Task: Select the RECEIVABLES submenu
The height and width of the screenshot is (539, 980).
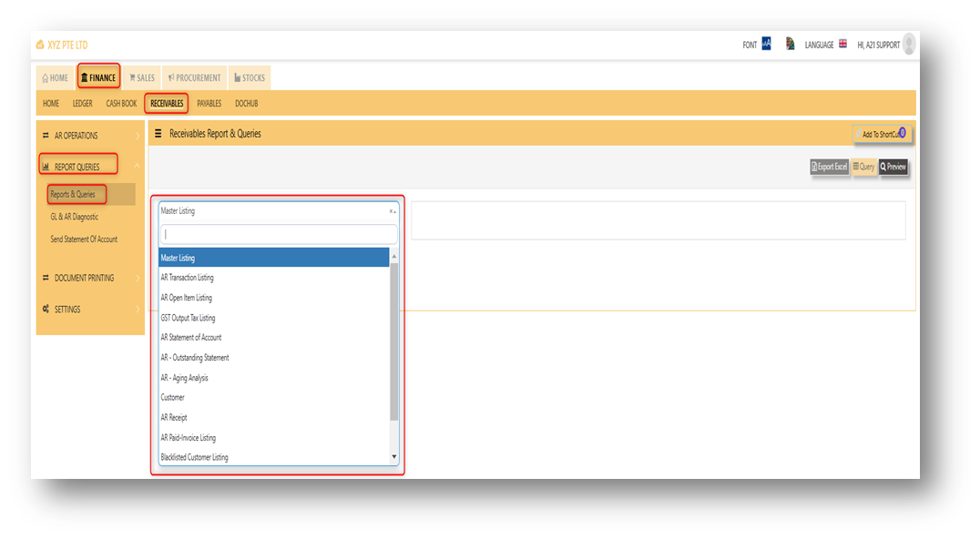Action: tap(167, 104)
